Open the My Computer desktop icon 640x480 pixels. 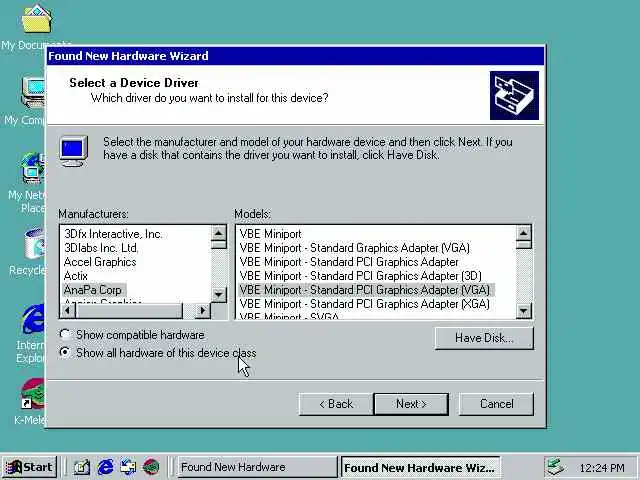pos(33,92)
